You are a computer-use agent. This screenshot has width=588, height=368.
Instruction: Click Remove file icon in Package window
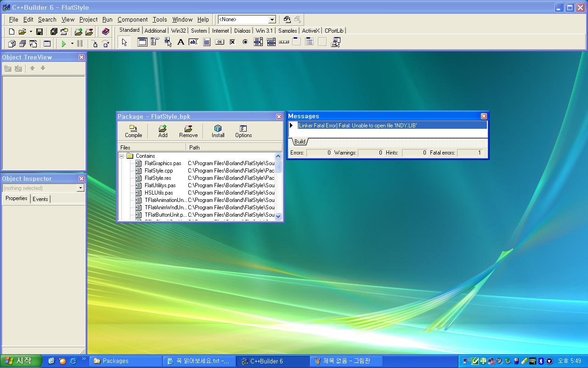click(188, 131)
